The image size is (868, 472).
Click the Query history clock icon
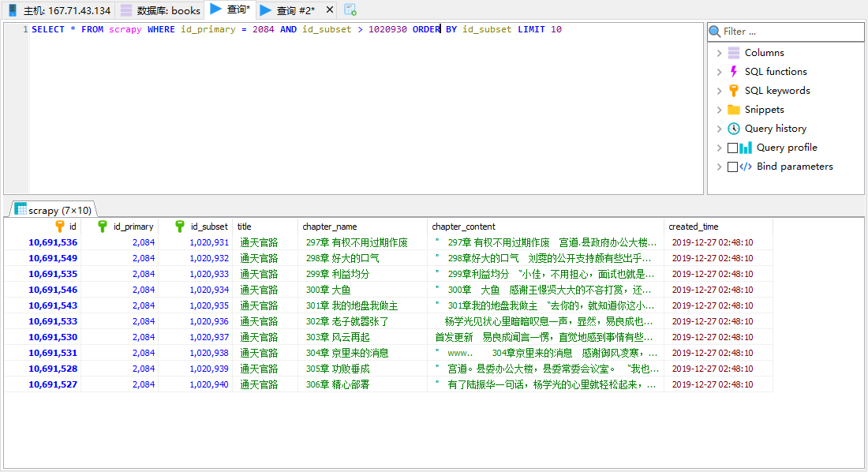[734, 129]
